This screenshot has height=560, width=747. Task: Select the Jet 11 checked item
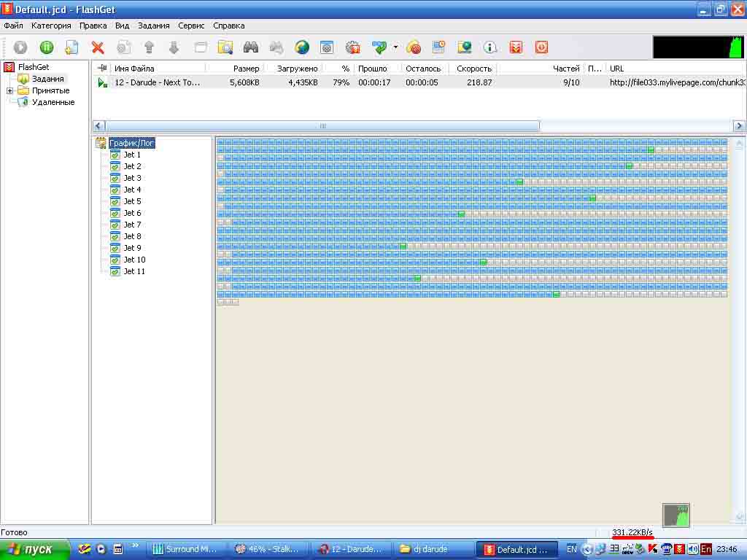coord(133,271)
